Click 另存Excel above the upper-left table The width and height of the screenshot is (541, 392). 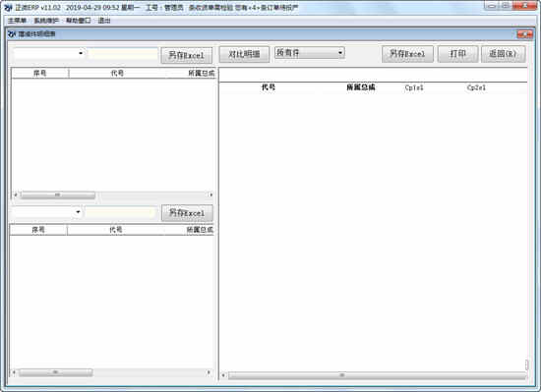tap(187, 55)
